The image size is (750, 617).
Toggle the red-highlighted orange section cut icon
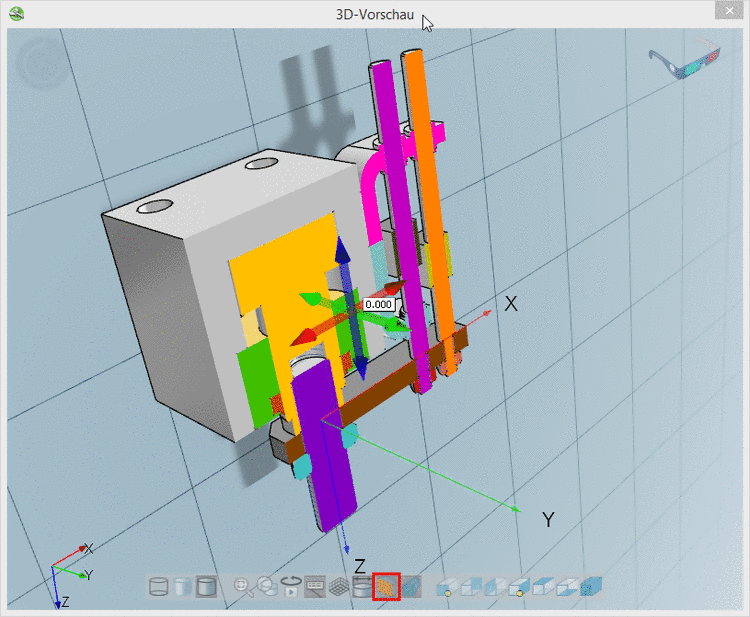386,587
